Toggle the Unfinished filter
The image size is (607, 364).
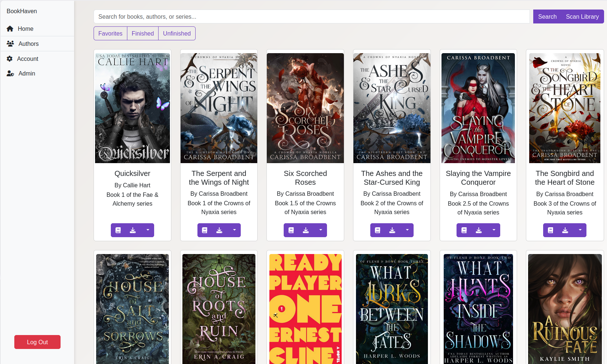(177, 33)
